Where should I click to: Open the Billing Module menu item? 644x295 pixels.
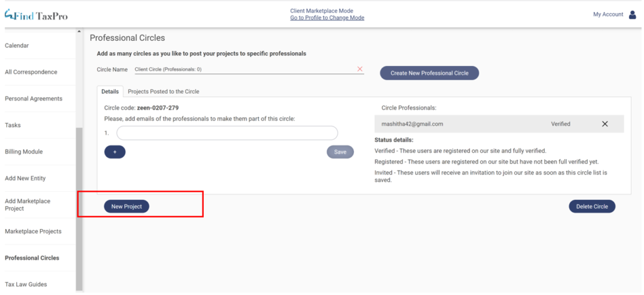[24, 152]
